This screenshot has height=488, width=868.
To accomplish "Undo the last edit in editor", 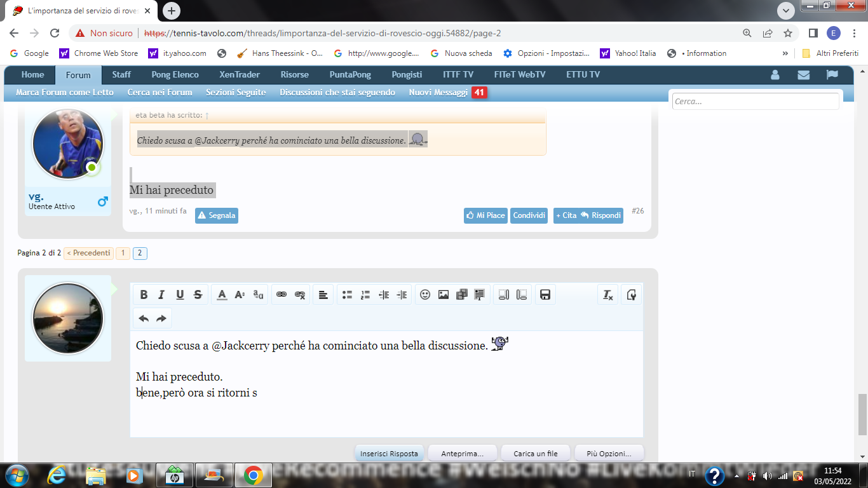I will click(144, 318).
